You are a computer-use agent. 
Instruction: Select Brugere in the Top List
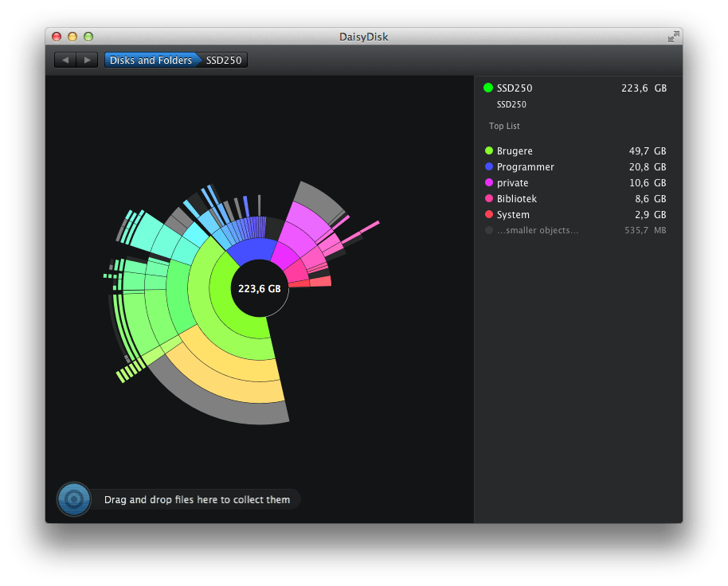pos(515,150)
